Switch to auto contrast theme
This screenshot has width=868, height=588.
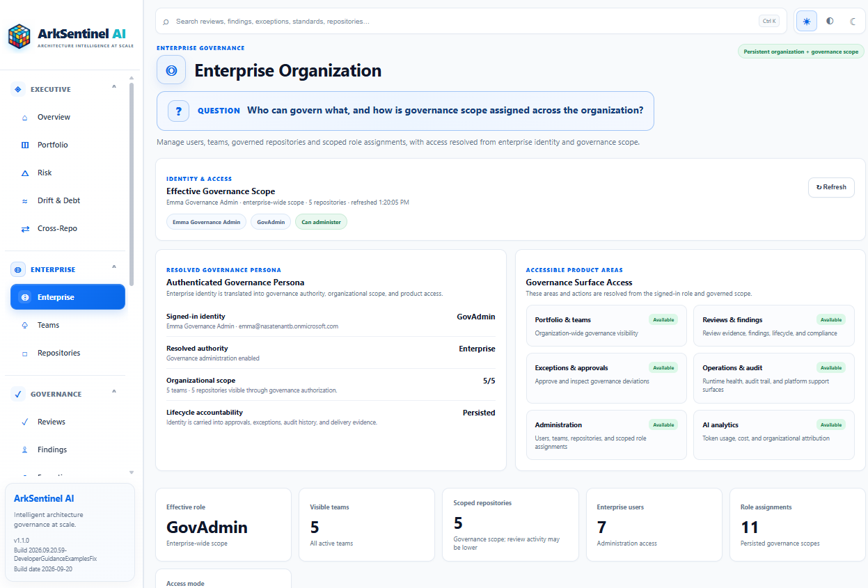tap(830, 22)
